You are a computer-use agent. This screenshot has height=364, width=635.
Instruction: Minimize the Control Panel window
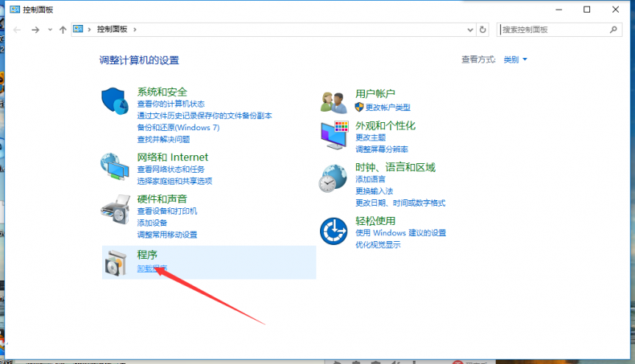click(559, 10)
